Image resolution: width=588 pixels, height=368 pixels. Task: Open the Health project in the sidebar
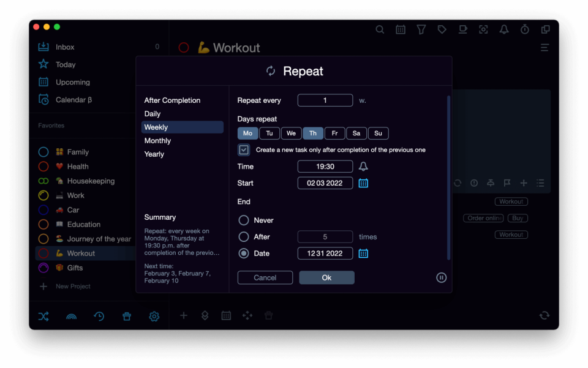78,166
